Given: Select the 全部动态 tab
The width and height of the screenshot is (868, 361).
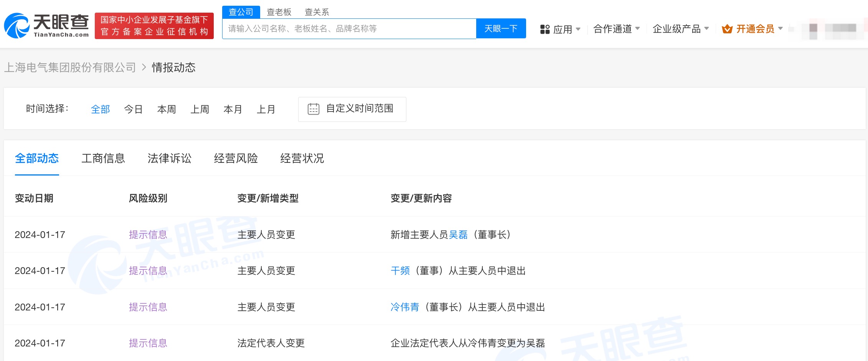Looking at the screenshot, I should coord(37,158).
